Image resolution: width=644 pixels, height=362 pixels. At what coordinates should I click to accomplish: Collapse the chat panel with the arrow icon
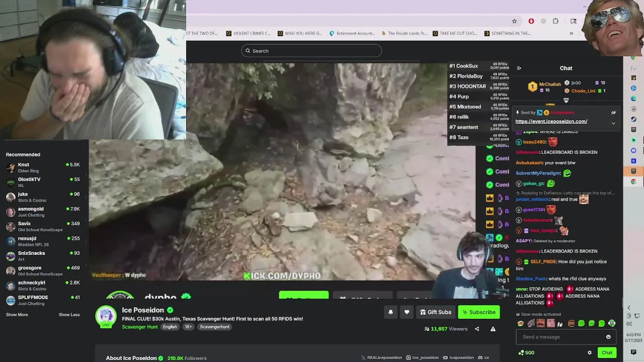[519, 68]
